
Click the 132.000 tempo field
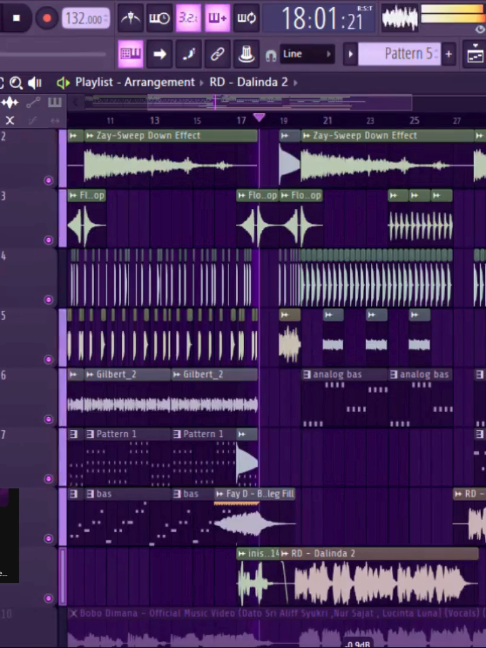click(x=86, y=19)
